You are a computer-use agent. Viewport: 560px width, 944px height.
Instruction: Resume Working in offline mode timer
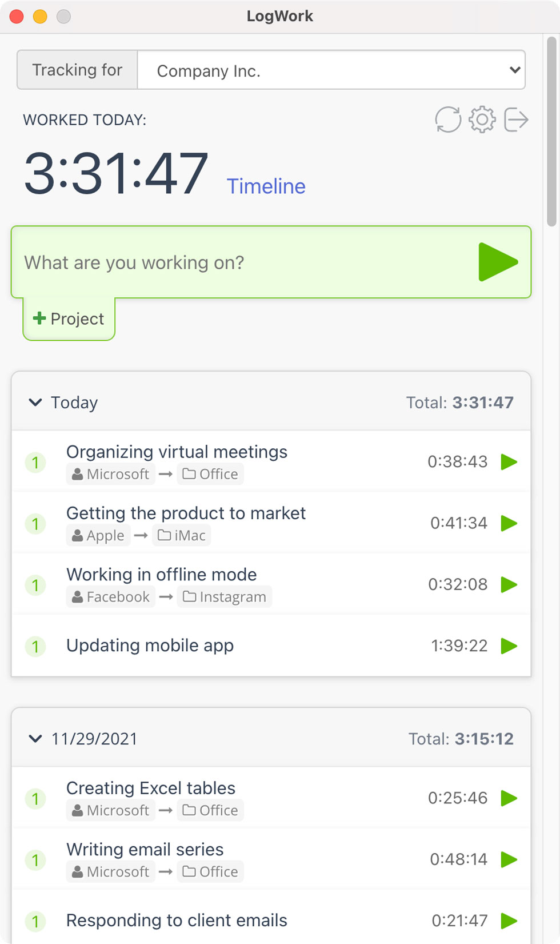click(x=509, y=584)
